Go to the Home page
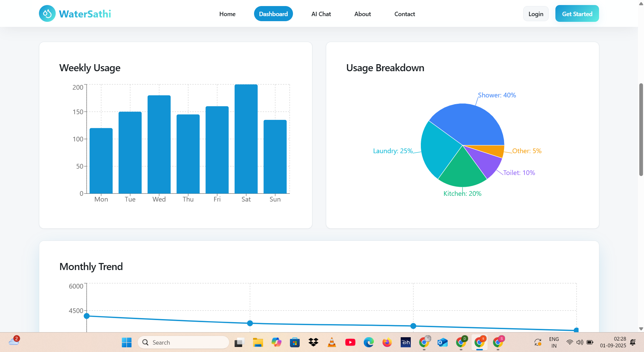Screen dimensions: 644x352 point(227,14)
